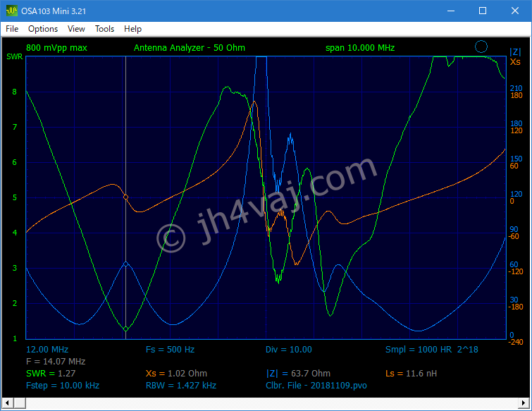The height and width of the screenshot is (411, 532).
Task: Click the right scrollbar arrow
Action: point(524,403)
